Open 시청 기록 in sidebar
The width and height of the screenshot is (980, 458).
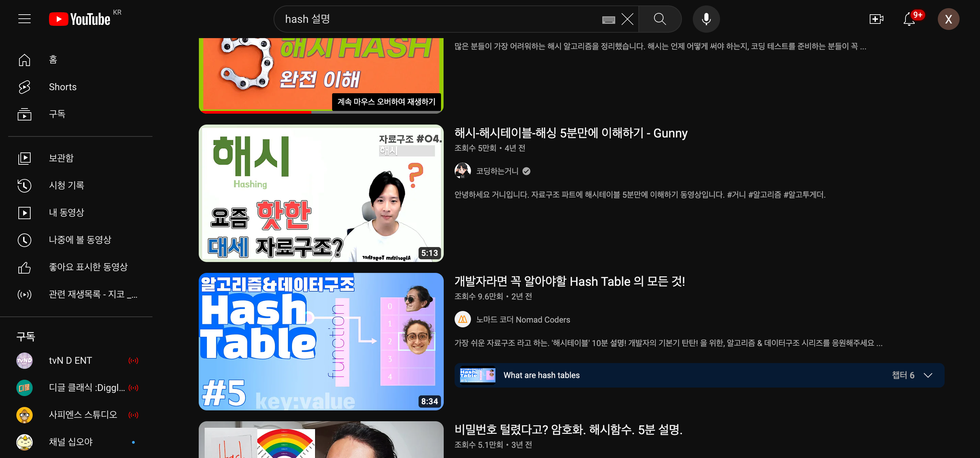pos(67,185)
